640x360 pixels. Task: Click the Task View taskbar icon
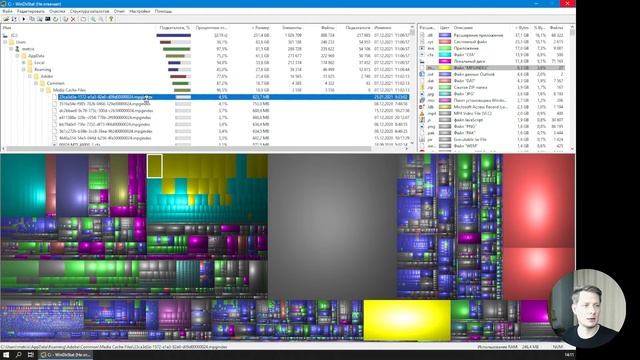[x=31, y=355]
